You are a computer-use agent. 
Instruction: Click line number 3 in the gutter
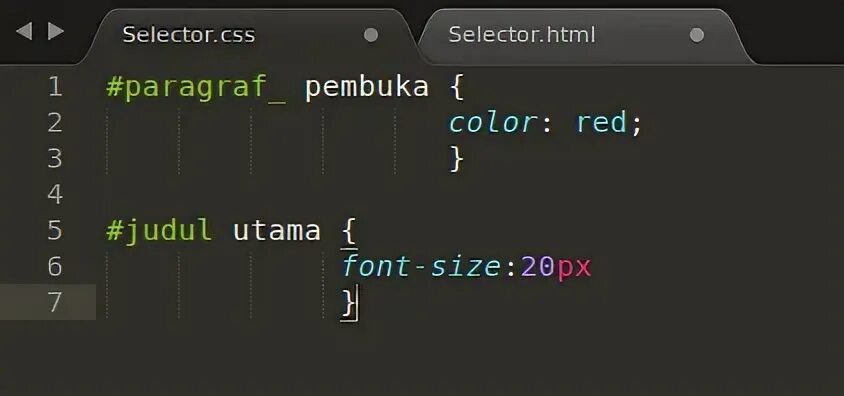[x=55, y=158]
